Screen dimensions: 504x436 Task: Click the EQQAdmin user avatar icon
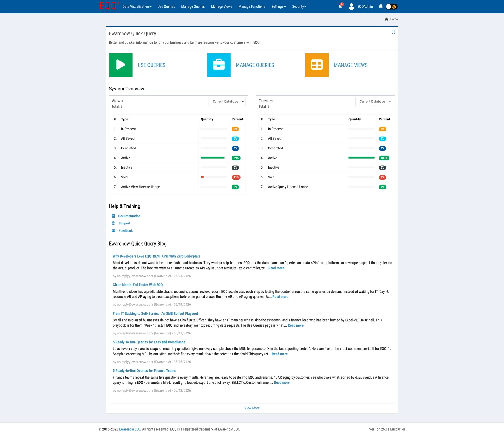click(x=351, y=7)
